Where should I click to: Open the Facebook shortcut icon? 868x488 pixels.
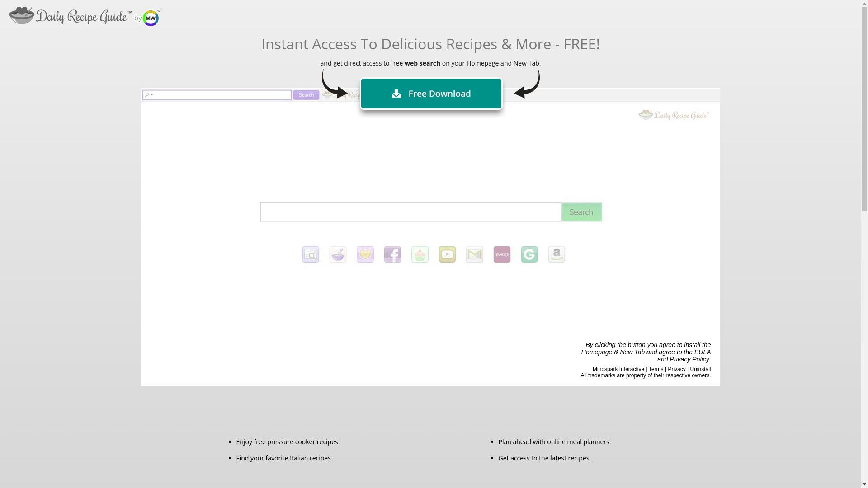tap(392, 254)
